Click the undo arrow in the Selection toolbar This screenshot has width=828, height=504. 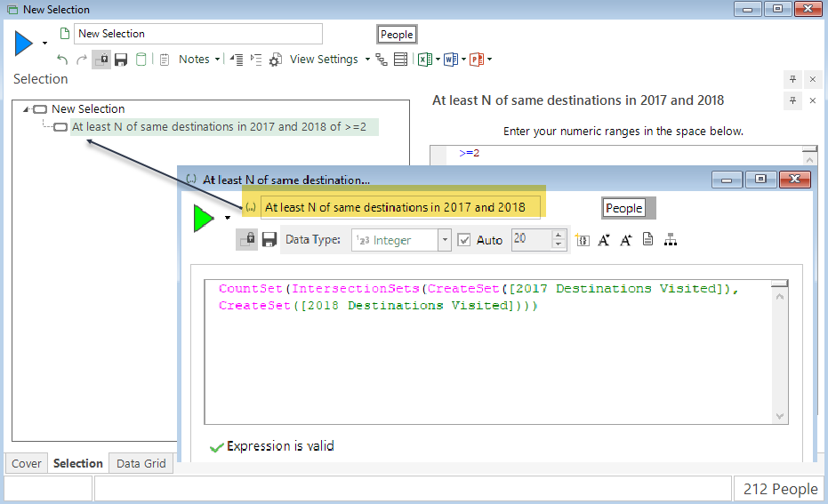coord(62,60)
